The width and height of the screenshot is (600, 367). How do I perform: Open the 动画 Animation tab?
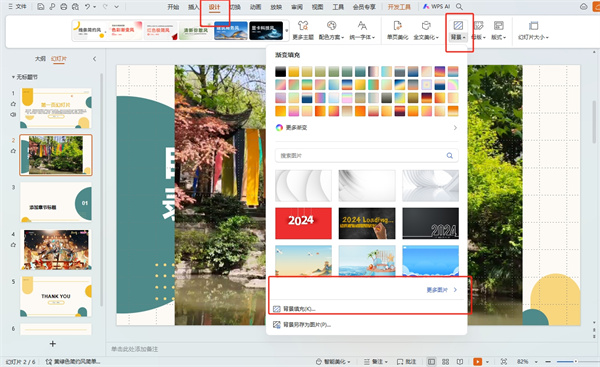tap(255, 7)
